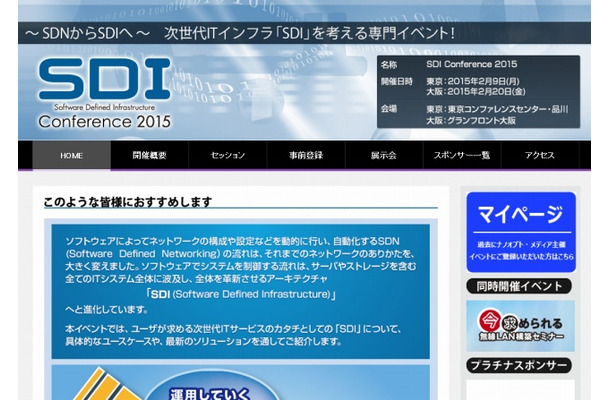
Task: Click the 東京コンファレンスセンター・品川 venue text
Action: [508, 109]
